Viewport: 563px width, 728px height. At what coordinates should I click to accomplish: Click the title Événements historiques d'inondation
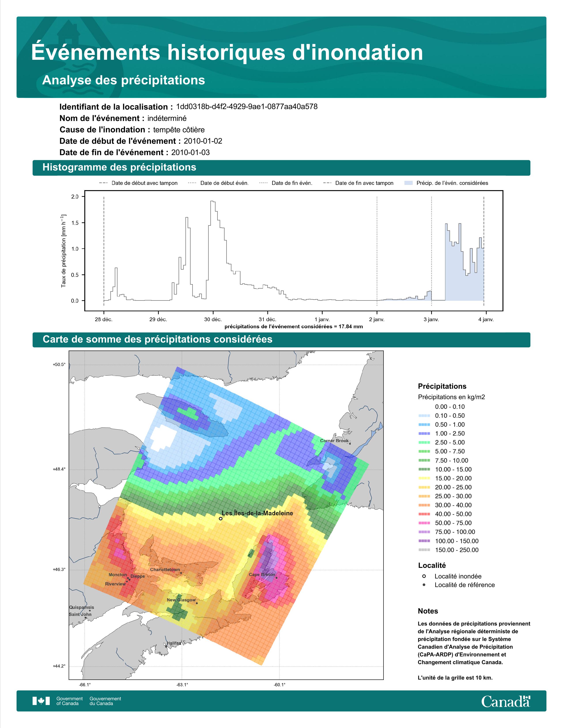pos(227,52)
